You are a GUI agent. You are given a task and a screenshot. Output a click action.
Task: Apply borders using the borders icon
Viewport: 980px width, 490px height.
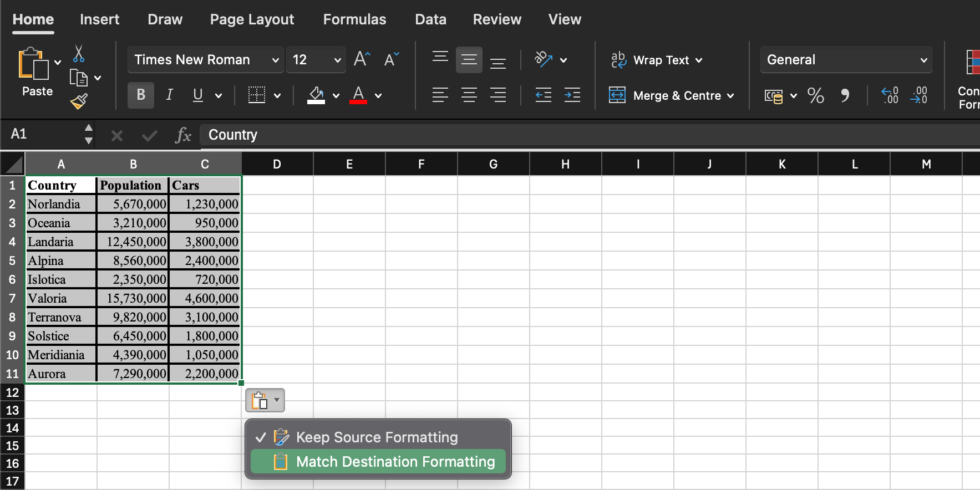(x=257, y=95)
